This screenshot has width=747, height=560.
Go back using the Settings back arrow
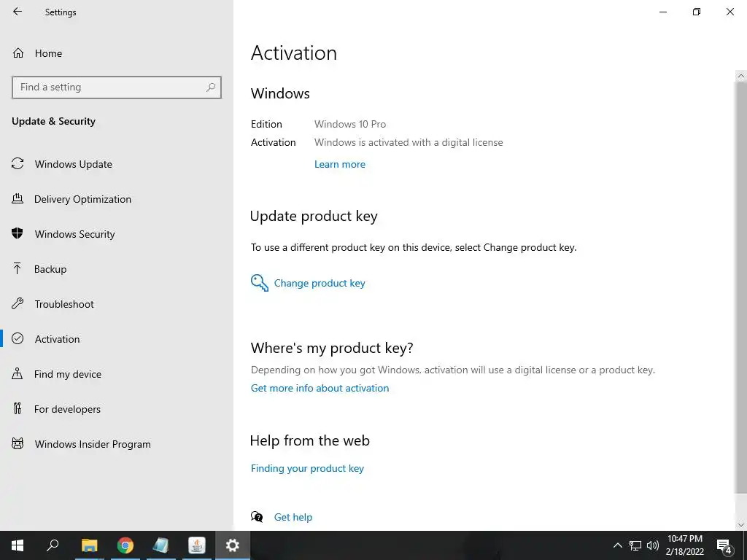(x=18, y=12)
